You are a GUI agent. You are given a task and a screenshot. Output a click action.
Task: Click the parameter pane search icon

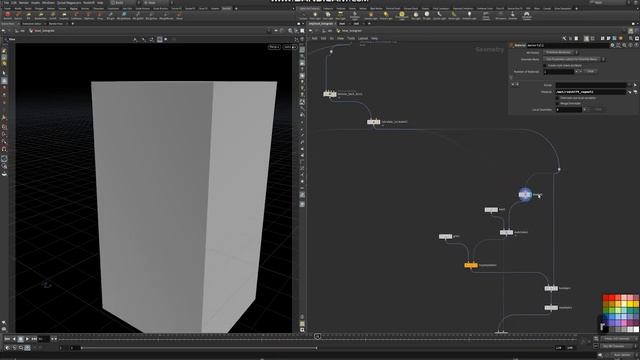624,45
